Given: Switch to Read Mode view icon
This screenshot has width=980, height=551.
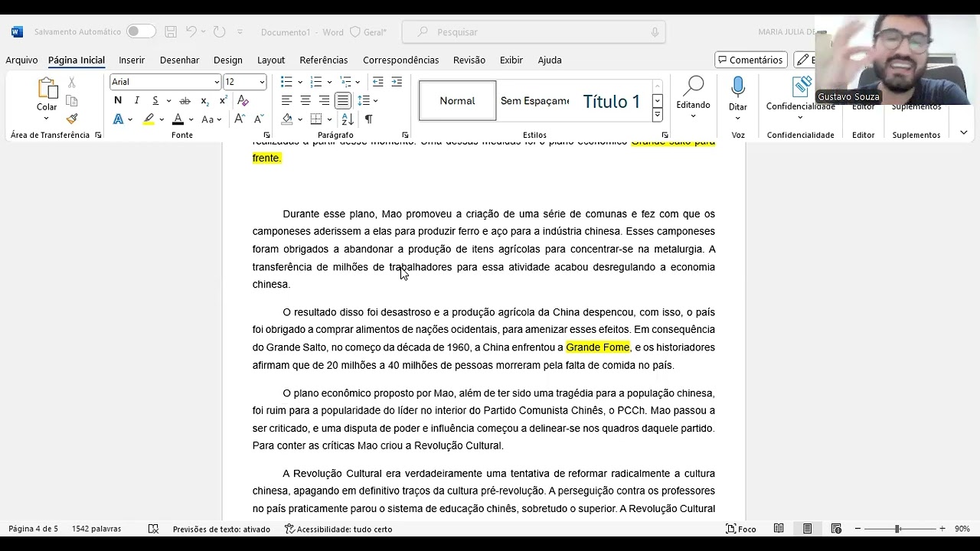Looking at the screenshot, I should (x=779, y=529).
